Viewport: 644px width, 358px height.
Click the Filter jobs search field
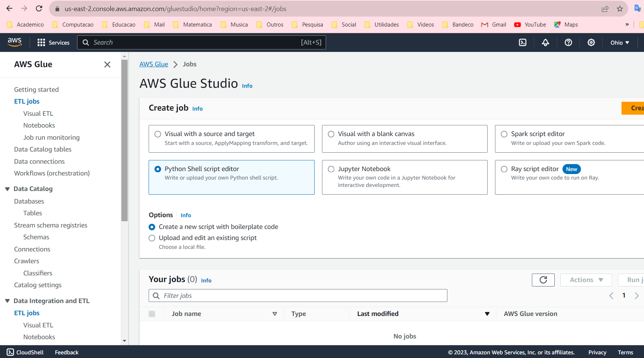302,296
